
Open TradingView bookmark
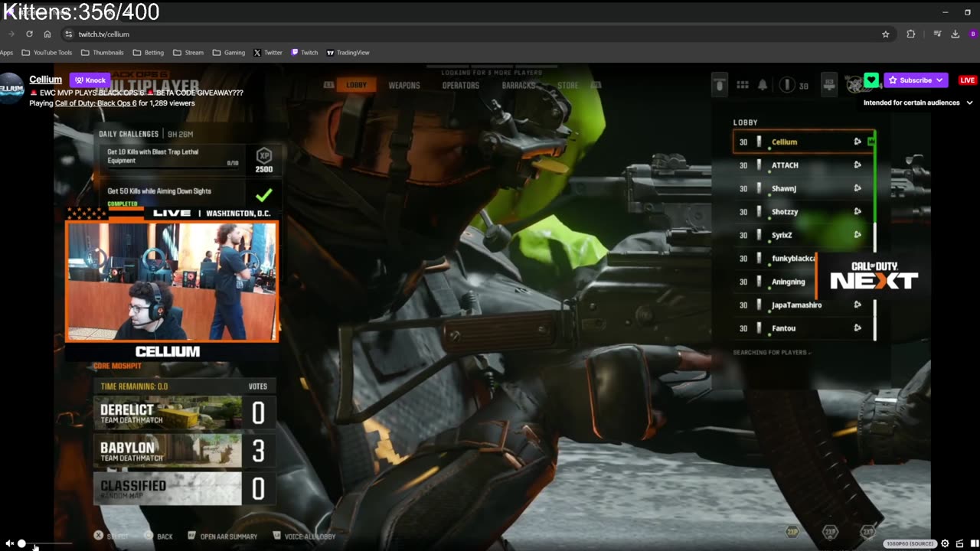tap(348, 53)
